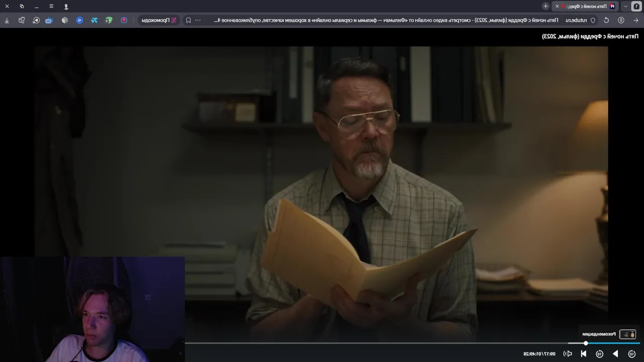Close the Пять ночей с Фредди tab
The height and width of the screenshot is (362, 644).
point(557,6)
